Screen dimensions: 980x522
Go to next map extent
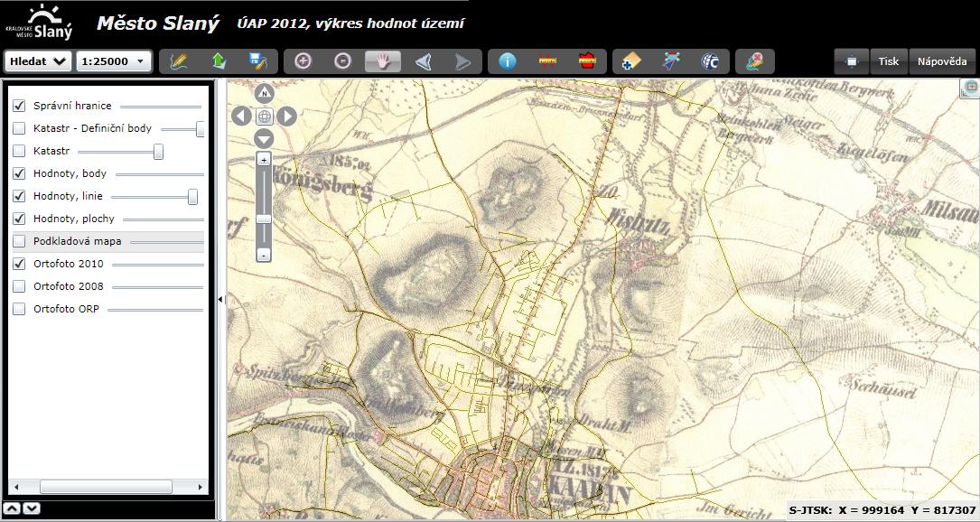(462, 61)
